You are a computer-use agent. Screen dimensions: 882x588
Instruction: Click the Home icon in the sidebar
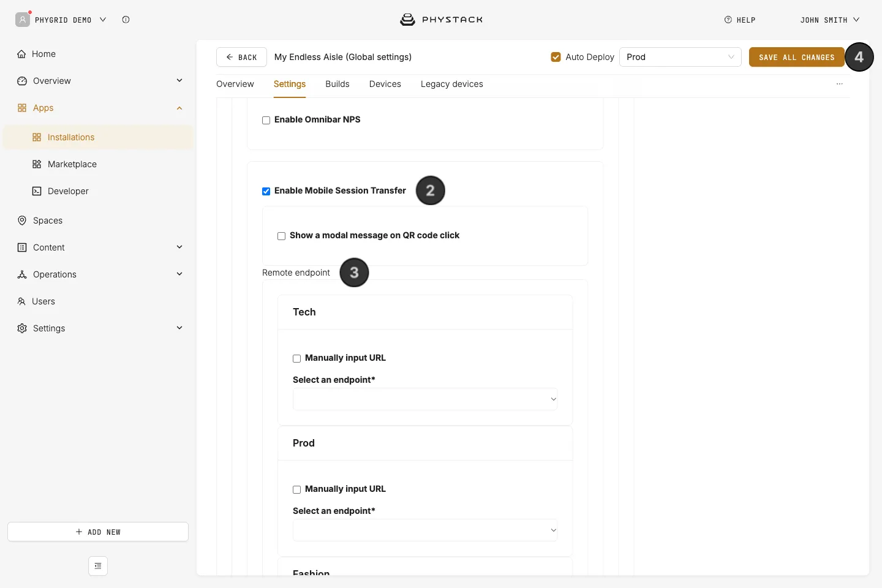(21, 54)
